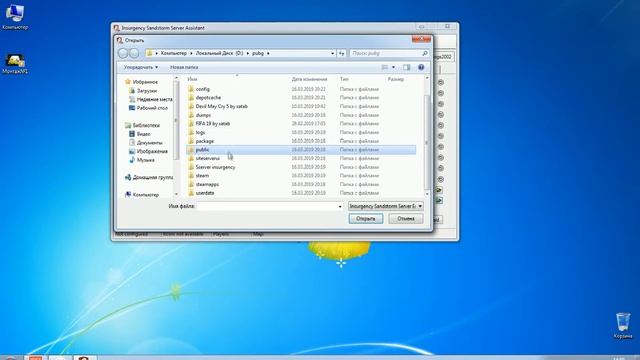
Task: Click the Back navigation arrow
Action: pos(123,53)
